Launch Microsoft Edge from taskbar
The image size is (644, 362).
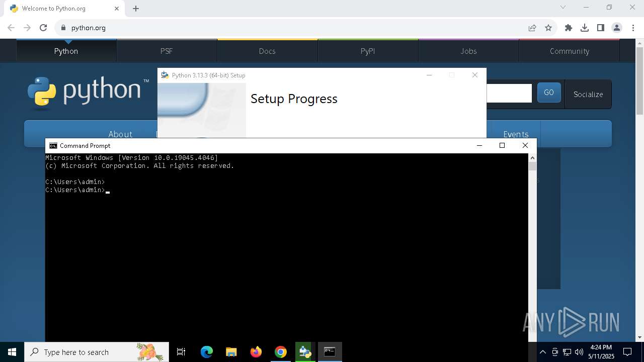207,352
